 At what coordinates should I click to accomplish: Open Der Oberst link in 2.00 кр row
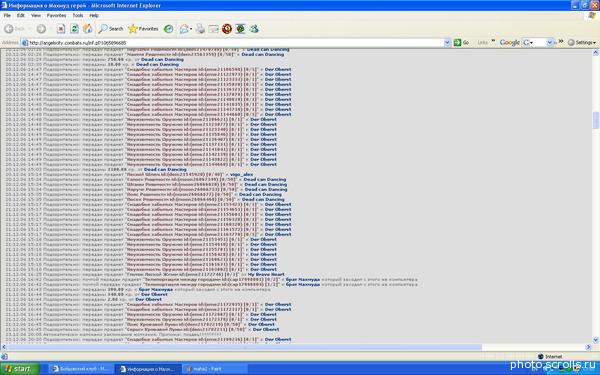[148, 299]
